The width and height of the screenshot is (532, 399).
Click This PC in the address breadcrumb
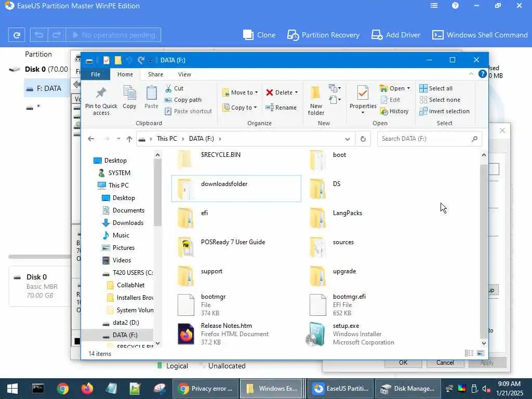pos(167,139)
